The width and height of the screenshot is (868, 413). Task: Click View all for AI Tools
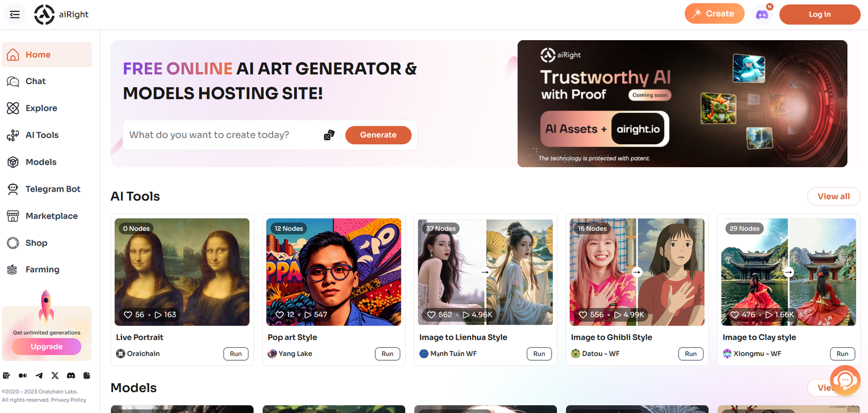(x=833, y=196)
